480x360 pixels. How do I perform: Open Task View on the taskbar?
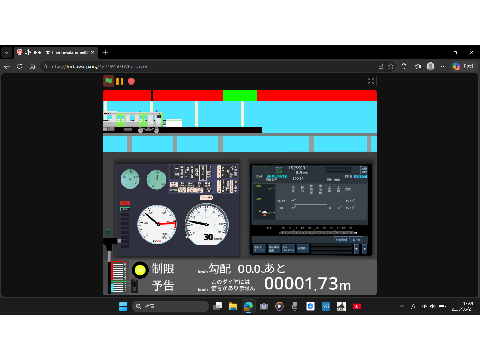218,306
